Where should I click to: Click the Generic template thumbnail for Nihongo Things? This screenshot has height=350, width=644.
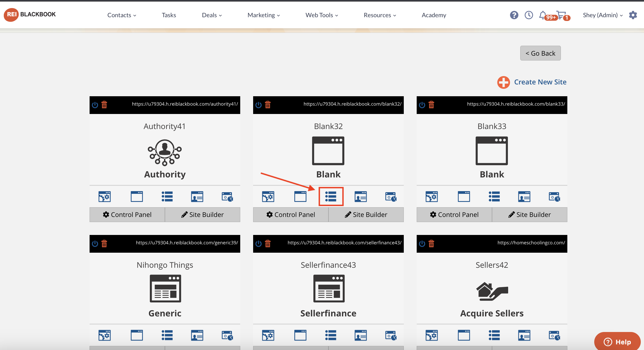click(165, 288)
